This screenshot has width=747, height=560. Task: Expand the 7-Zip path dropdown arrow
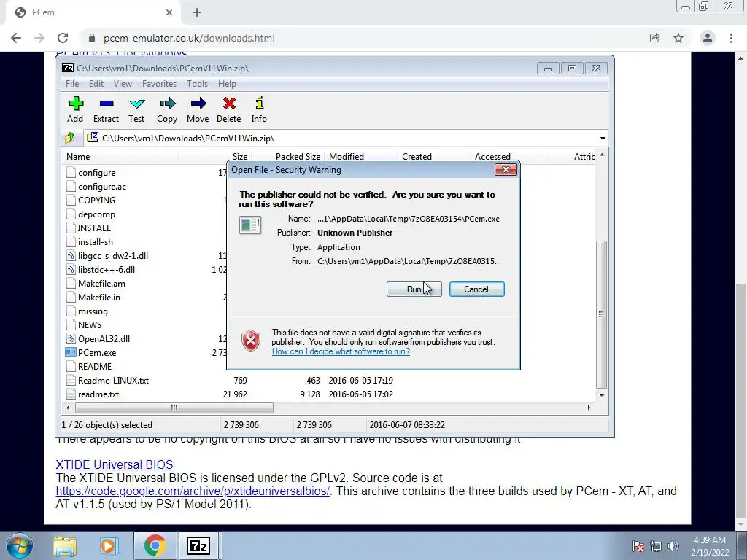[x=603, y=138]
